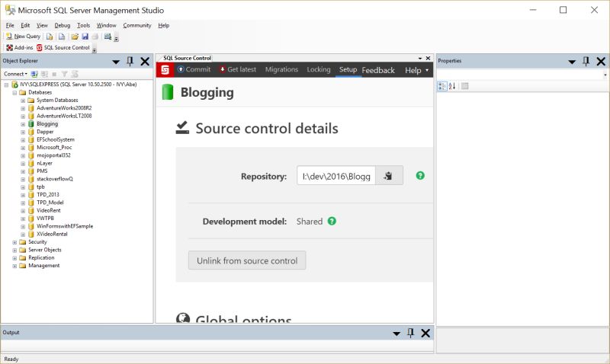Screen dimensions: 610x364
Task: Select the XVideoRental database
Action: 52,235
